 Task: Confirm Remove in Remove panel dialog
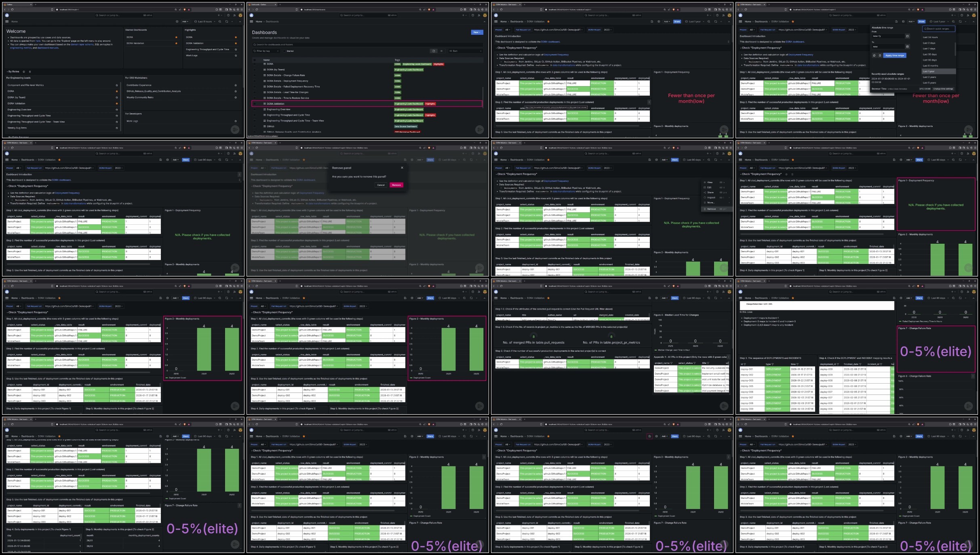(x=396, y=185)
